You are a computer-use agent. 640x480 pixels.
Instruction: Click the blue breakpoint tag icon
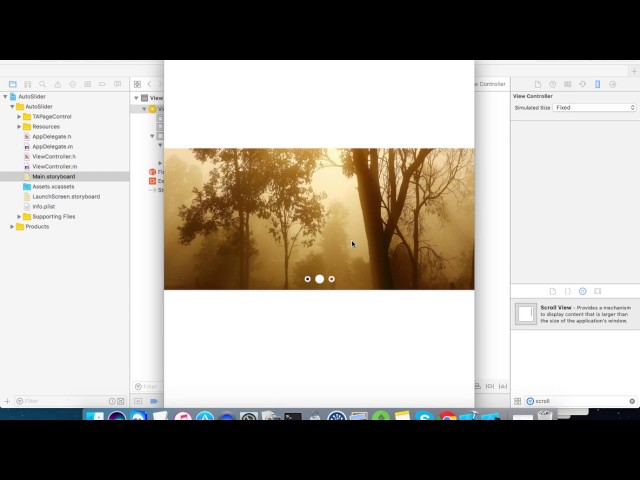pos(154,401)
